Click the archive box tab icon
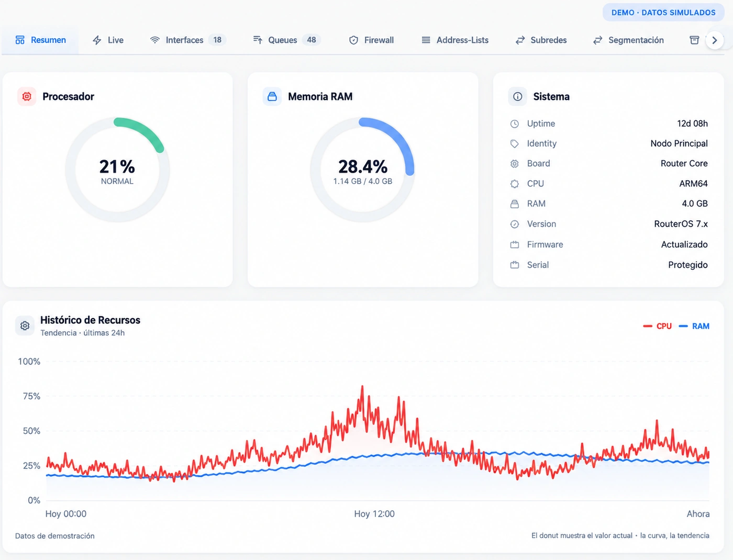The height and width of the screenshot is (560, 733). point(694,40)
